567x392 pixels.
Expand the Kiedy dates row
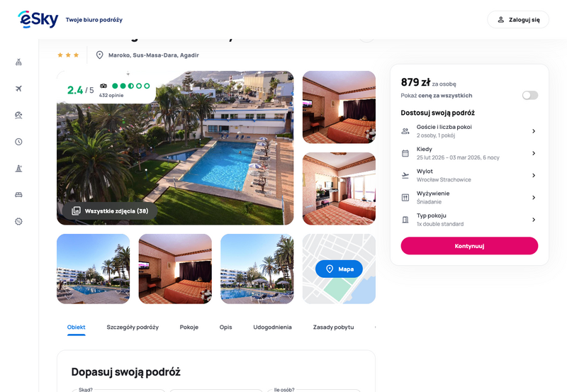tap(469, 153)
